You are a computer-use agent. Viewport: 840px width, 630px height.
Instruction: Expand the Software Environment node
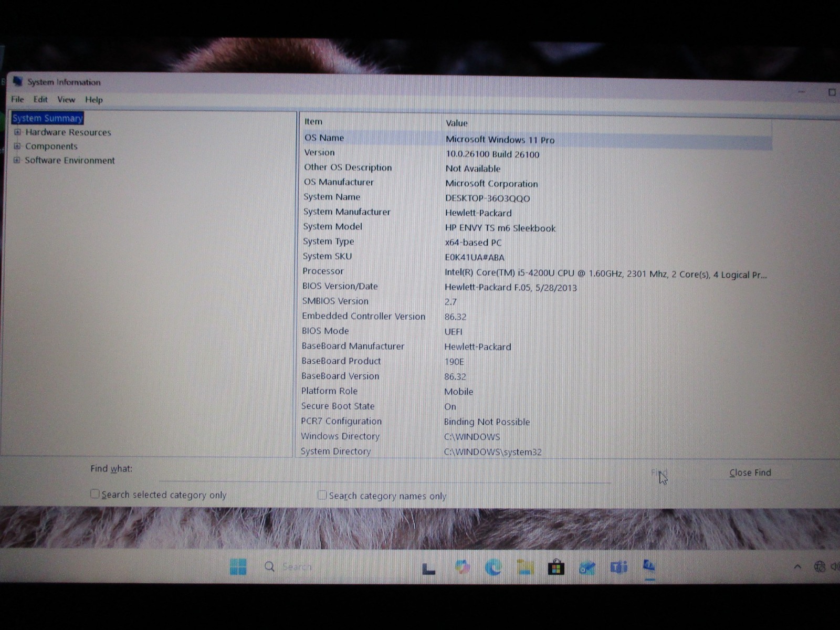pyautogui.click(x=17, y=160)
